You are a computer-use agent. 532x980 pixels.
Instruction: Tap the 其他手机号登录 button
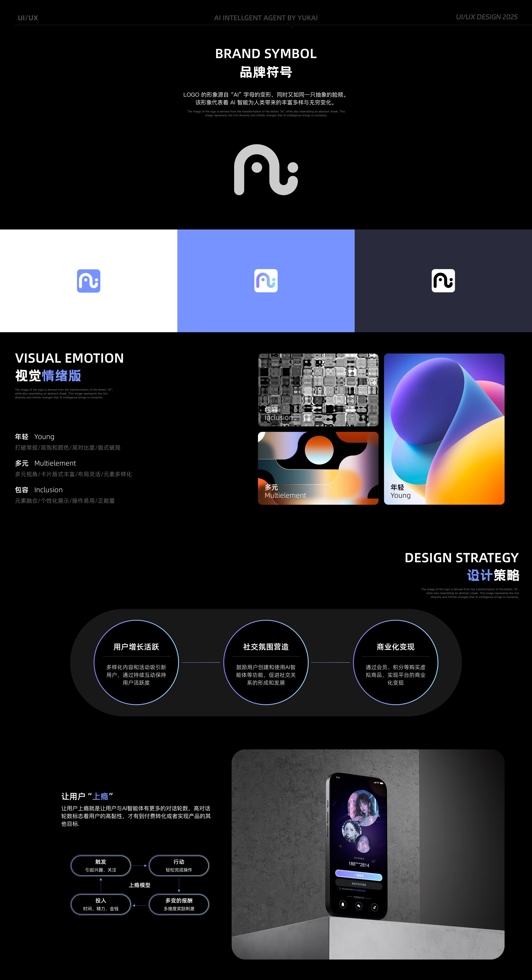pyautogui.click(x=358, y=884)
